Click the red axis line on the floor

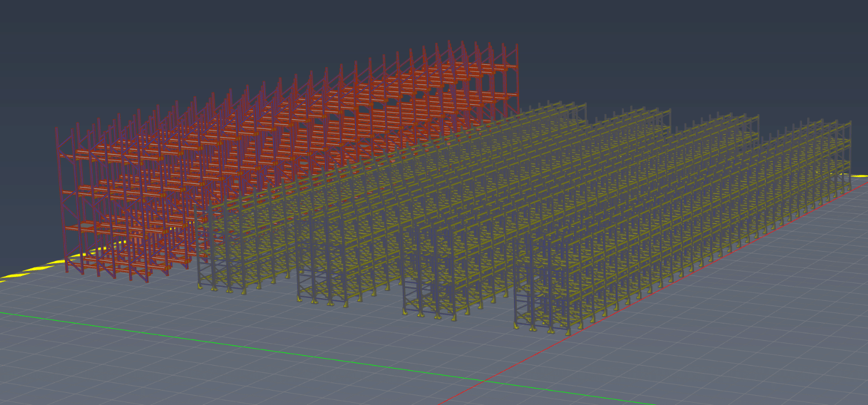coord(653,293)
